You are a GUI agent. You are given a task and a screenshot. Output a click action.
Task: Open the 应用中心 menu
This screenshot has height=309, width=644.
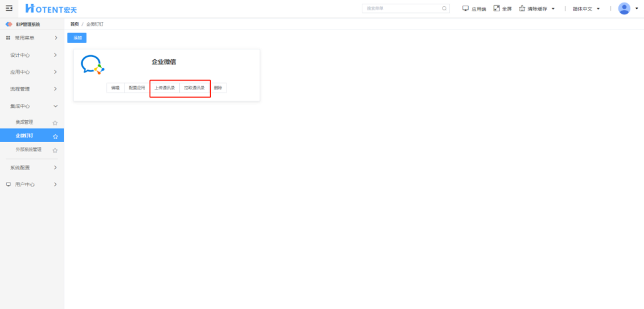32,72
